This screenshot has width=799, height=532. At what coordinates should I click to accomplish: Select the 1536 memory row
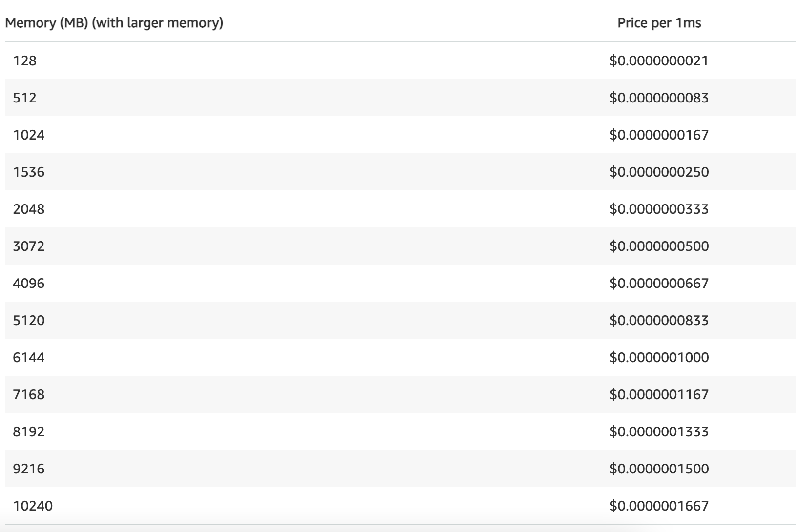tap(29, 172)
